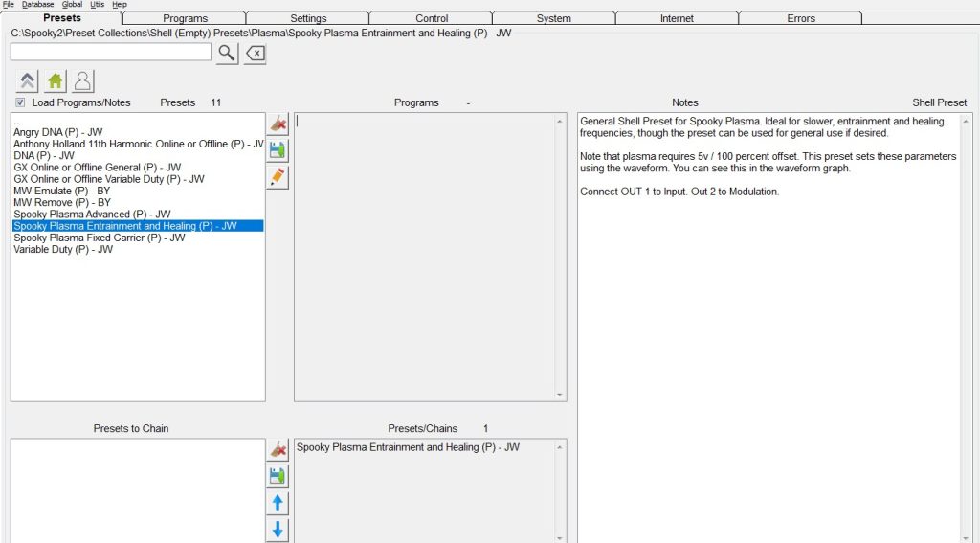Go up one folder level with double-chevron icon
The image size is (980, 543).
click(x=28, y=81)
